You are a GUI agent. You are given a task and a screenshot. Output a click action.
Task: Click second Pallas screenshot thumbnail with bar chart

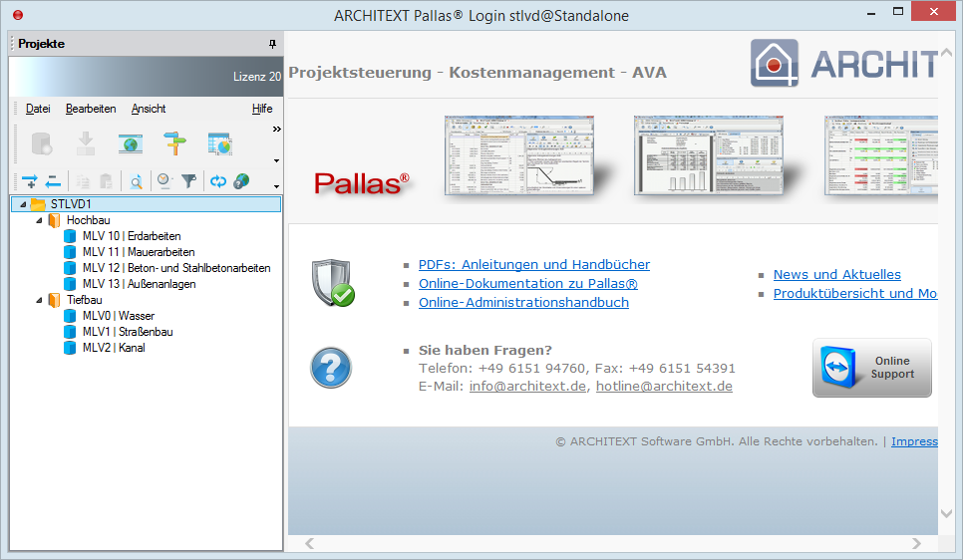[709, 155]
